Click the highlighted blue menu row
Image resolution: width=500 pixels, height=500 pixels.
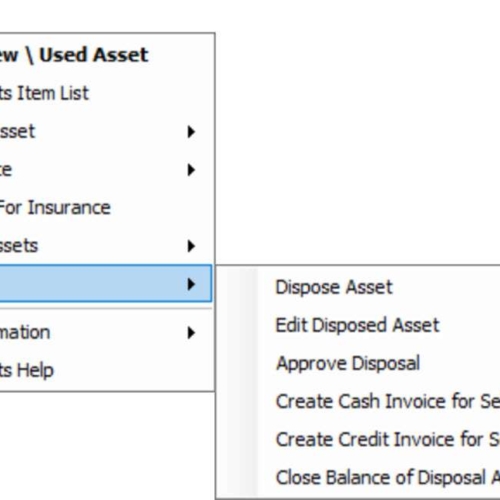click(106, 284)
